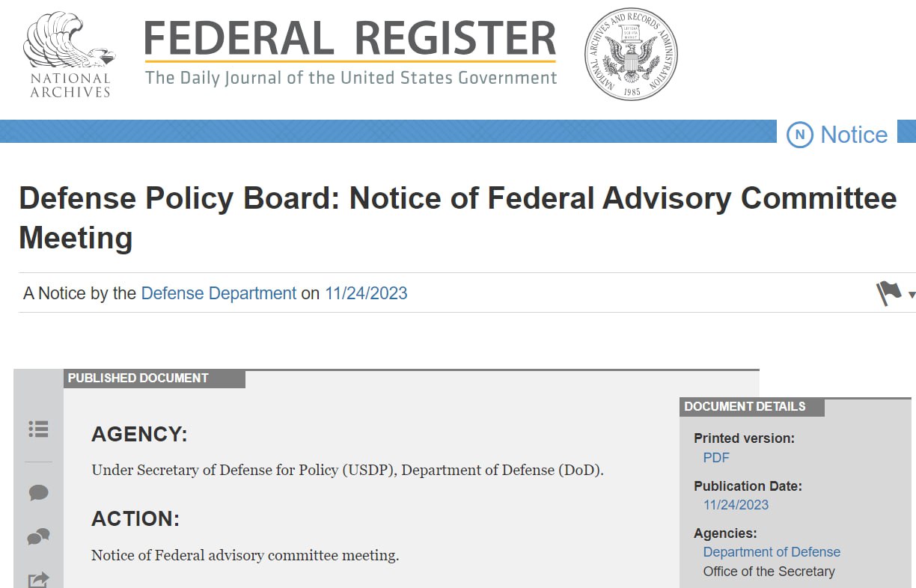Open the Defense Department link in byline

pyautogui.click(x=219, y=293)
